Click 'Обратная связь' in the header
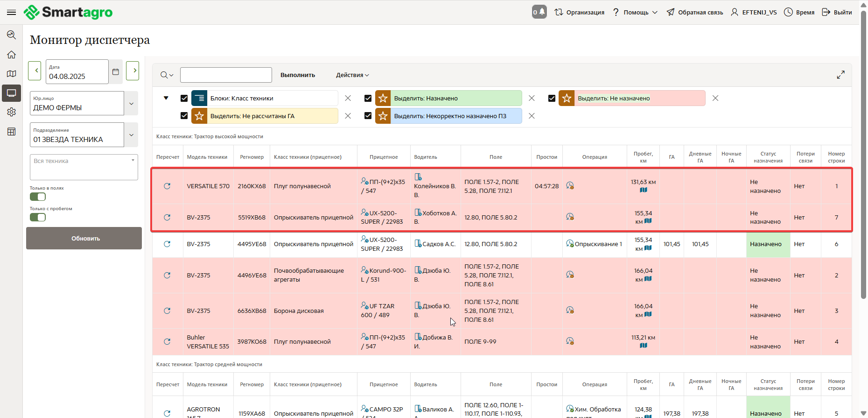The height and width of the screenshot is (418, 868). coord(695,12)
